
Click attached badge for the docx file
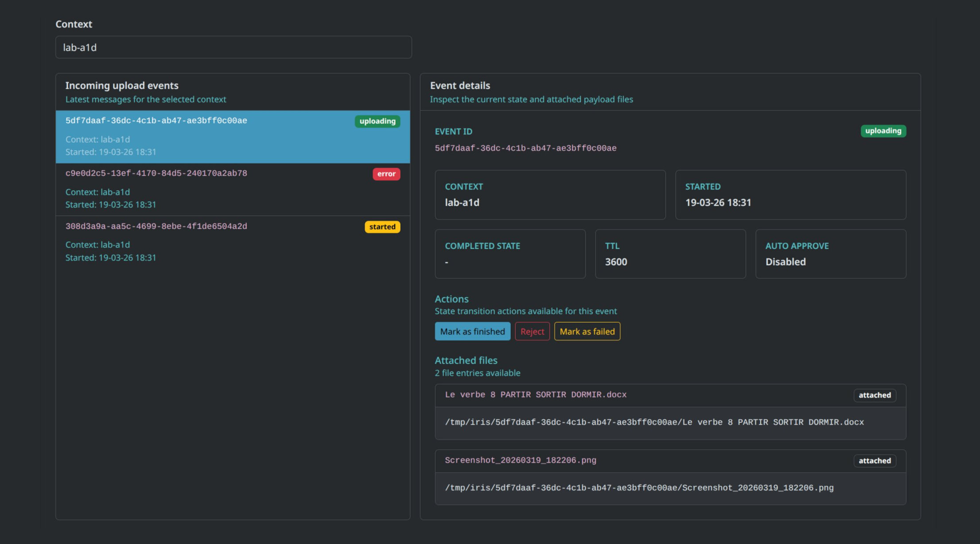point(875,395)
